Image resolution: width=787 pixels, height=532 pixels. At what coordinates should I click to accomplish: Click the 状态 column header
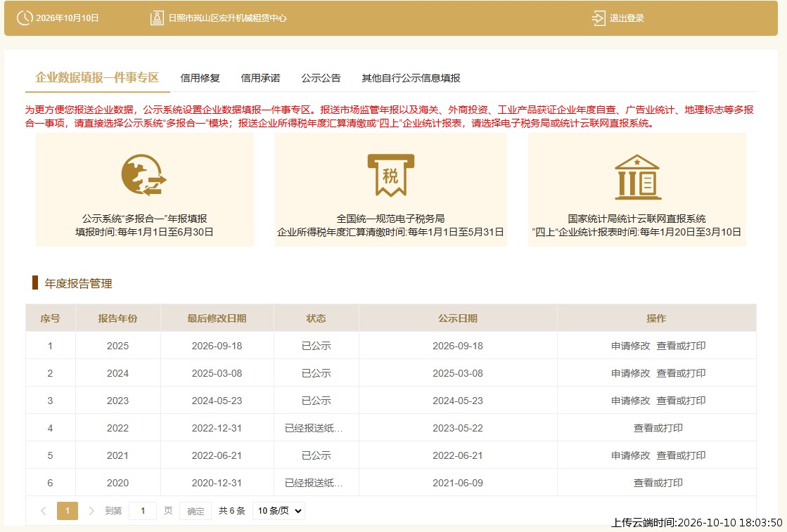pos(316,318)
